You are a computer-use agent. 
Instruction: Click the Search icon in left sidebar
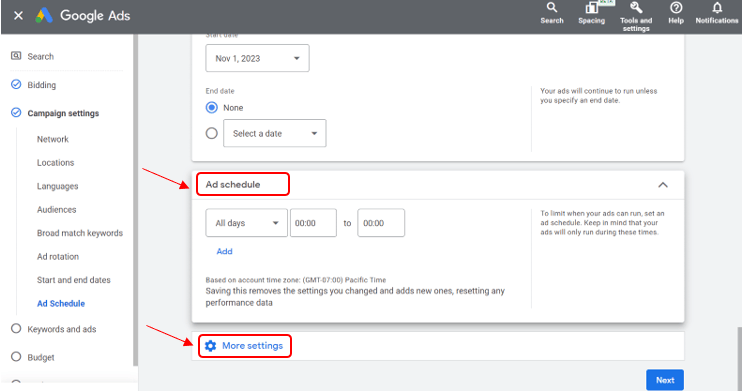(16, 56)
